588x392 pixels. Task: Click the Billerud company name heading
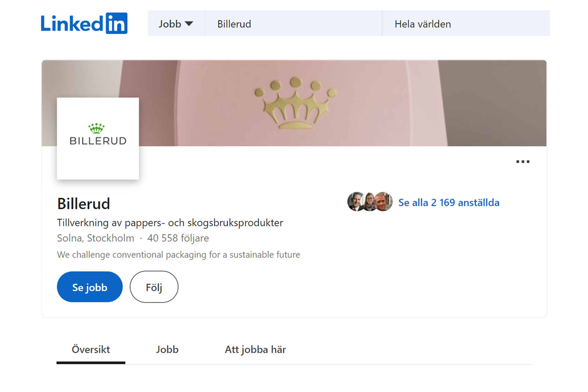(x=84, y=204)
